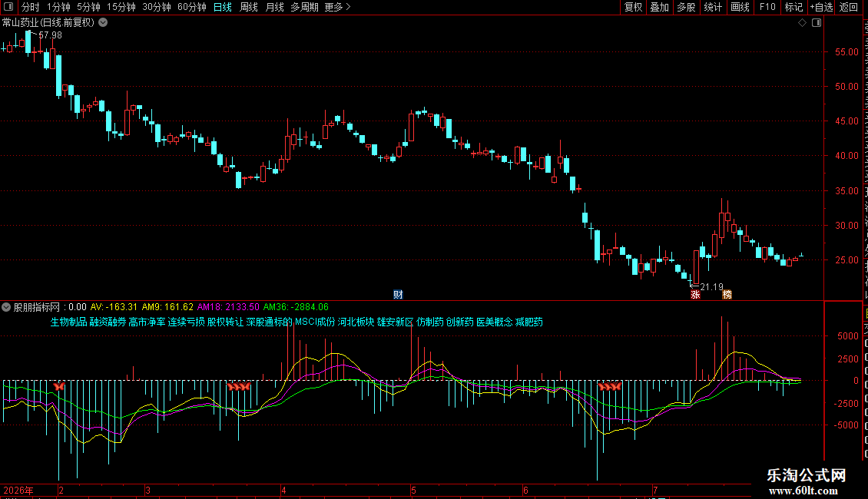
Task: Open the 连续亏损 tag
Action: pyautogui.click(x=186, y=322)
